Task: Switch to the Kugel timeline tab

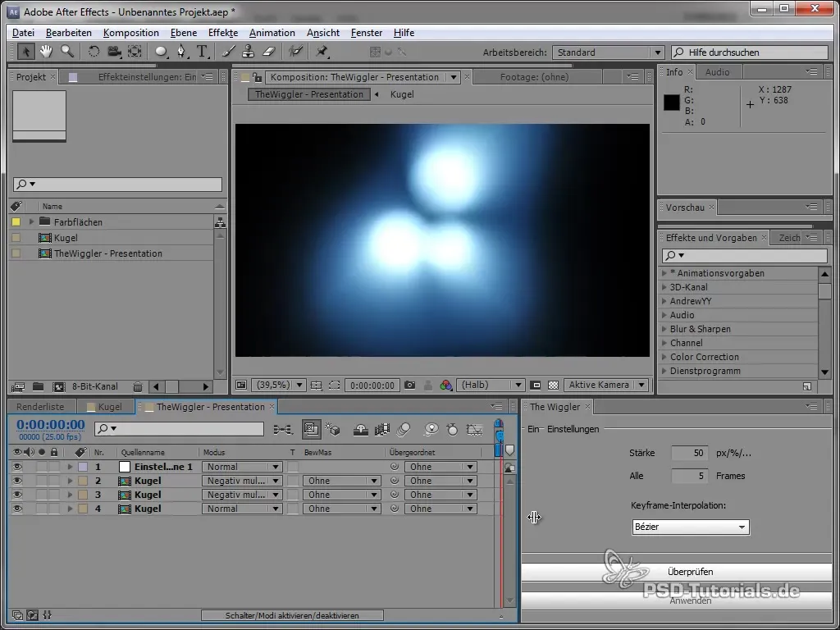Action: (x=105, y=407)
